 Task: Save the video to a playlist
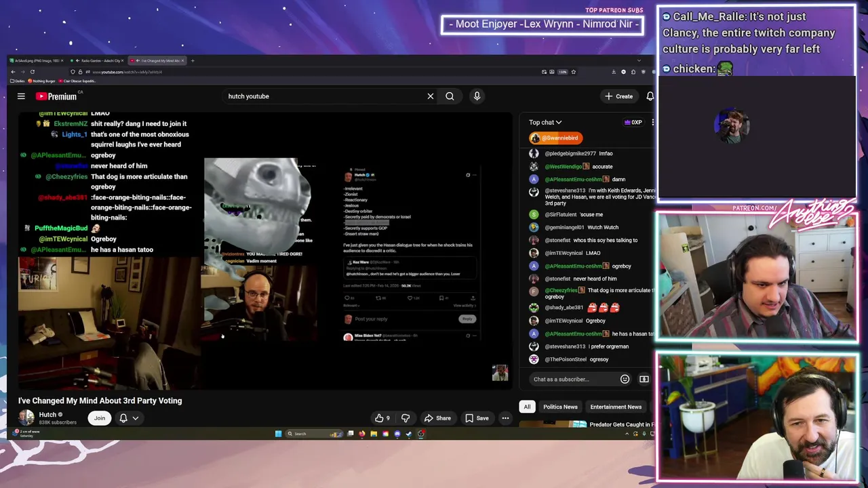click(477, 418)
